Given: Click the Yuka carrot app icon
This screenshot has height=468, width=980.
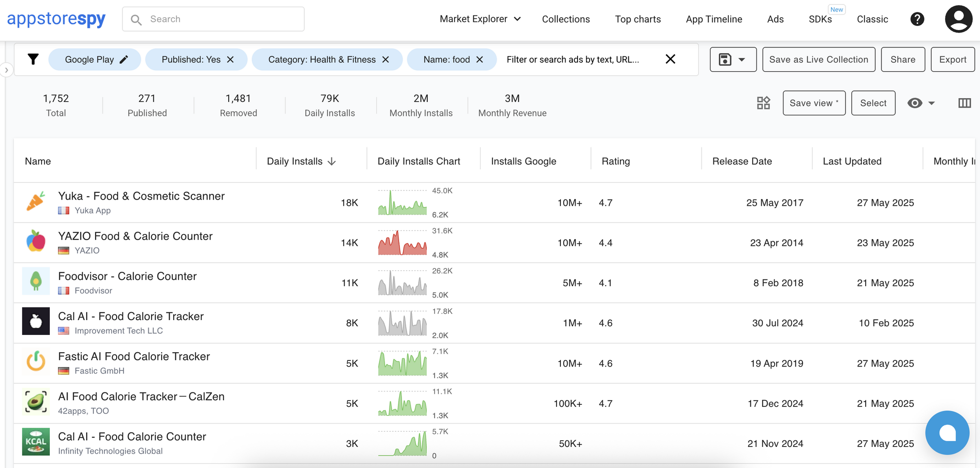Looking at the screenshot, I should [36, 202].
